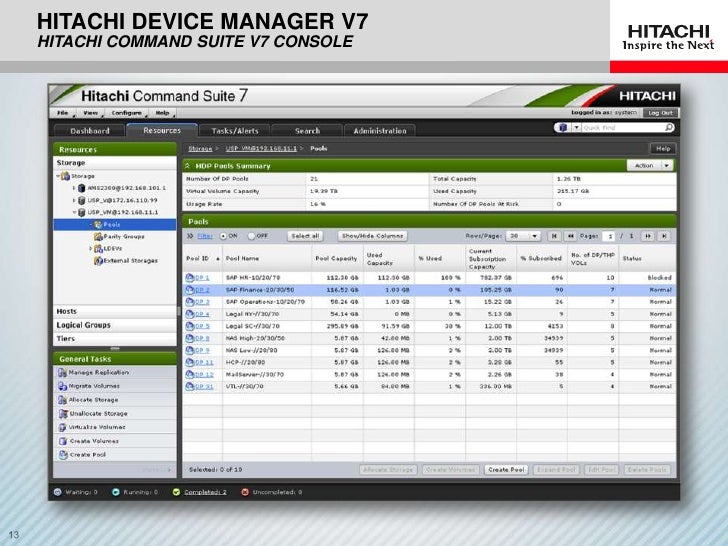Open the Completed: 2 tasks link
The image size is (728, 546).
click(x=205, y=492)
